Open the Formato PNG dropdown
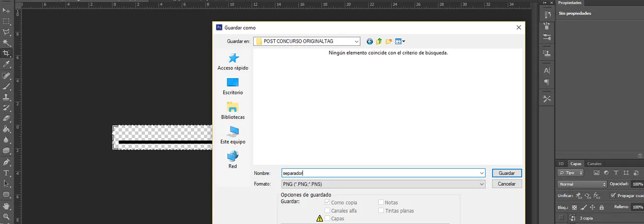This screenshot has width=644, height=224. 382,184
